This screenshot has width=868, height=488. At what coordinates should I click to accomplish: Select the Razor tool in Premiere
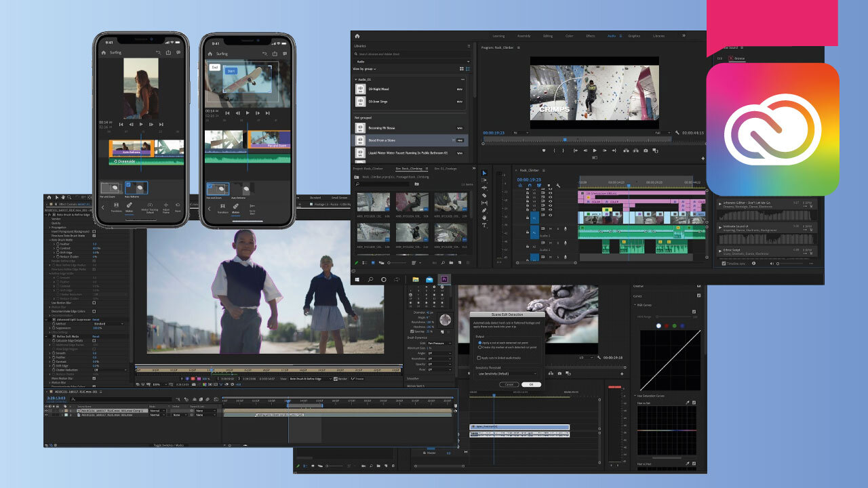(x=484, y=195)
